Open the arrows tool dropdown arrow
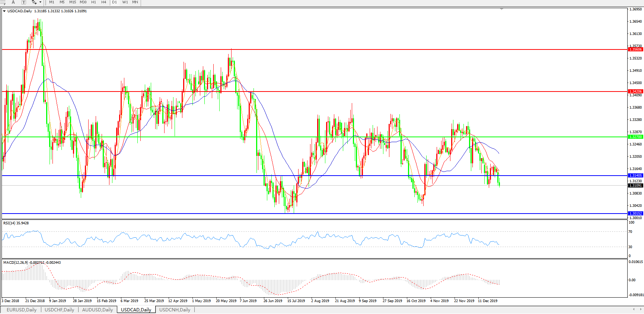The width and height of the screenshot is (644, 314). click(x=40, y=2)
